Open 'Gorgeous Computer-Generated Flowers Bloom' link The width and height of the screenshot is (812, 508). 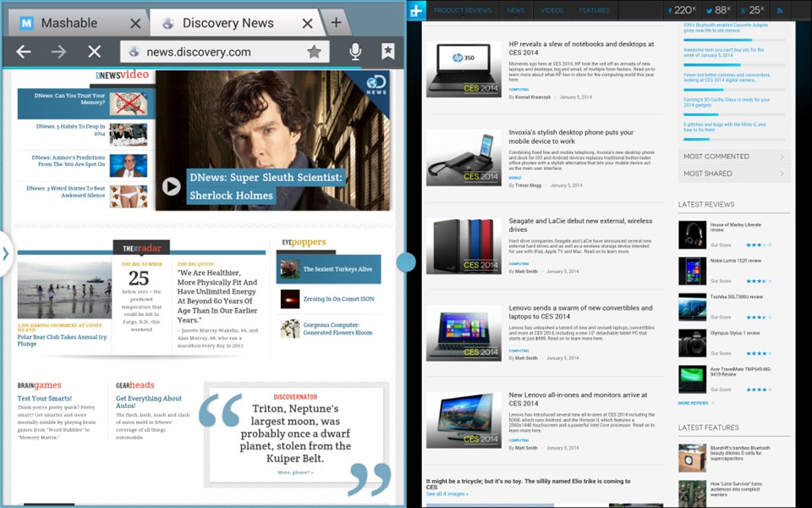coord(337,329)
